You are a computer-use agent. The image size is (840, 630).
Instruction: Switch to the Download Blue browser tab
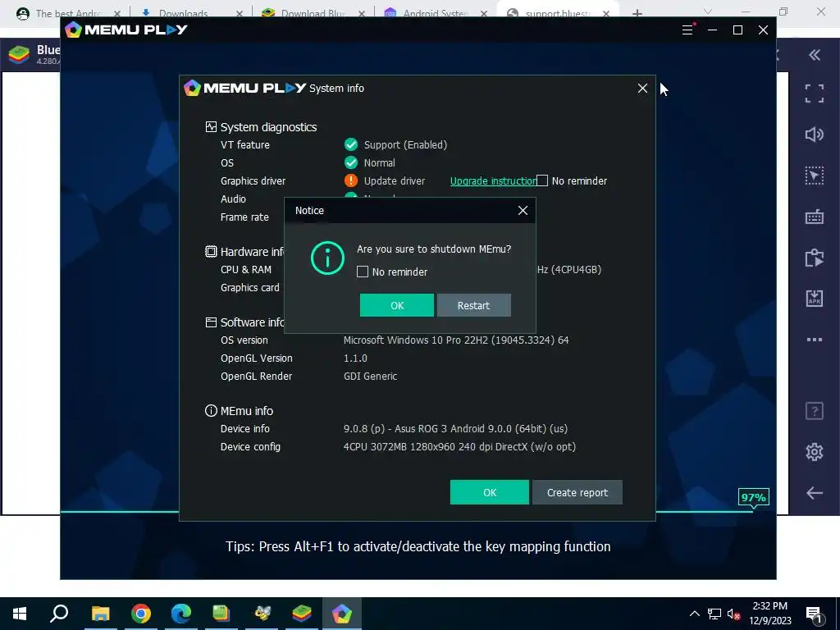tap(313, 13)
